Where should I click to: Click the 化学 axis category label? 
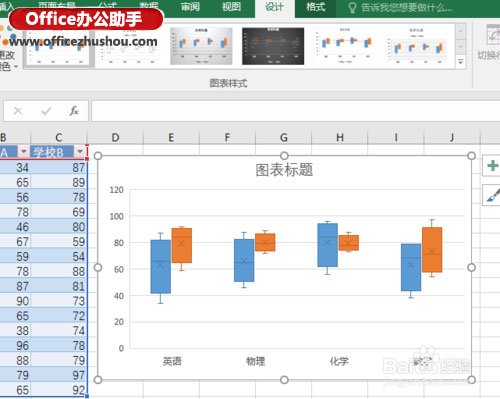(x=339, y=361)
